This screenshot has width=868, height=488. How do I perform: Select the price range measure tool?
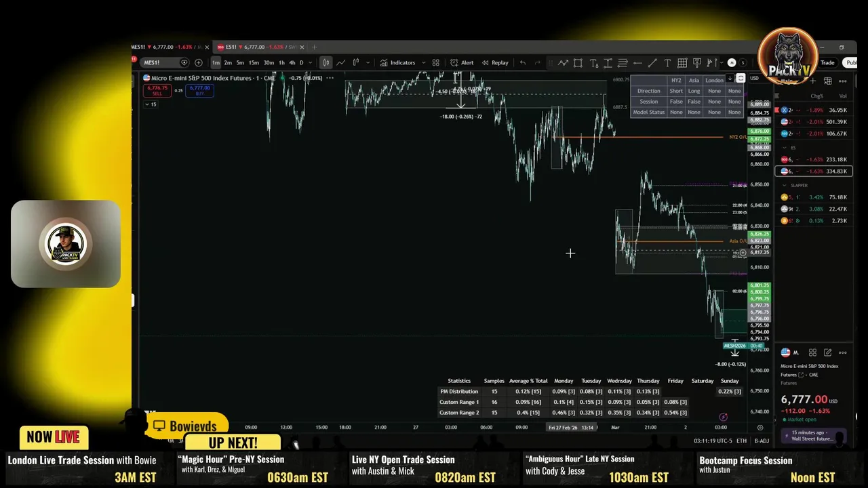click(608, 62)
